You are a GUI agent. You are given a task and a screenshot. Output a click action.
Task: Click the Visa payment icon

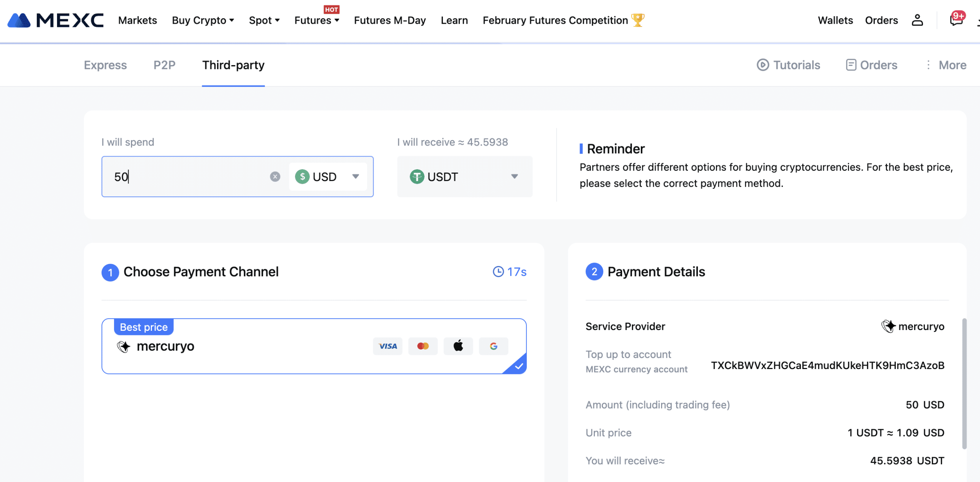click(387, 346)
